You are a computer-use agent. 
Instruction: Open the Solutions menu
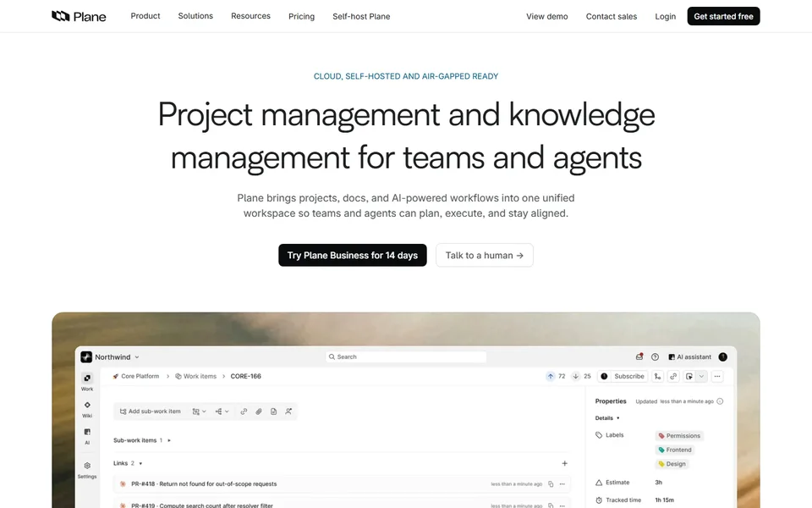tap(195, 16)
